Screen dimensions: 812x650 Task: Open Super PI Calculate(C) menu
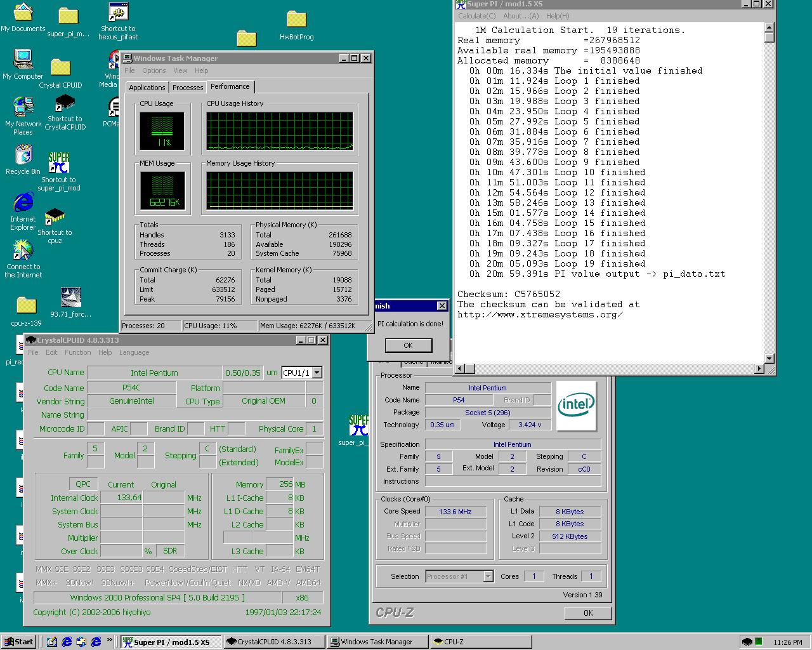coord(477,16)
